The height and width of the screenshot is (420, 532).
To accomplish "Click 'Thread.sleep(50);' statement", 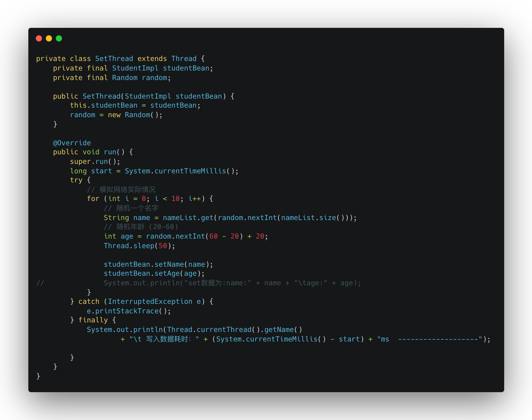I will (139, 246).
